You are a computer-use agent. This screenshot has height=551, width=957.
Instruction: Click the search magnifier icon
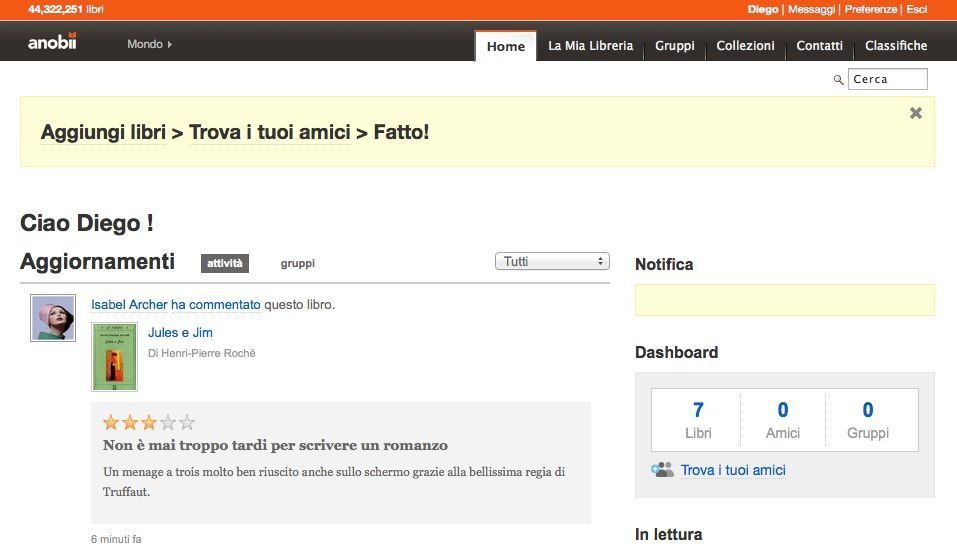(839, 80)
